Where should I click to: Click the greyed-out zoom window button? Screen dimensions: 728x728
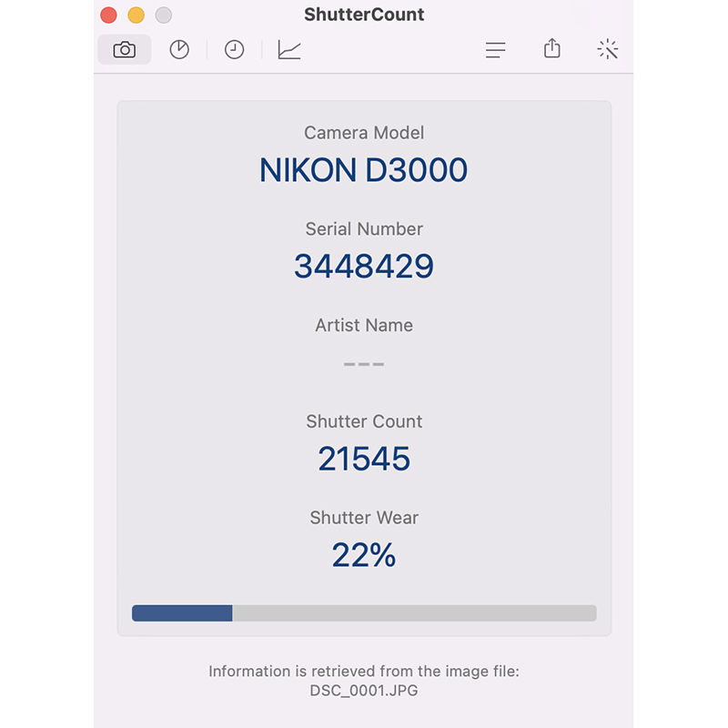[x=164, y=15]
